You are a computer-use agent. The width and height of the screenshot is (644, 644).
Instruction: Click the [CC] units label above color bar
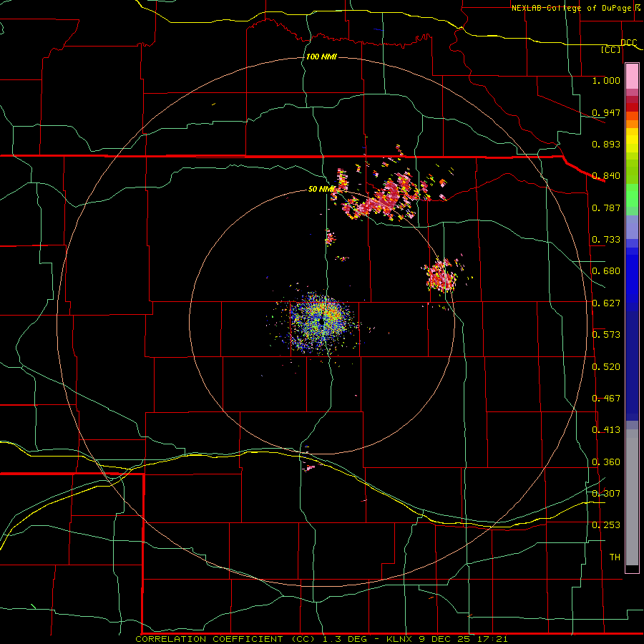click(611, 50)
